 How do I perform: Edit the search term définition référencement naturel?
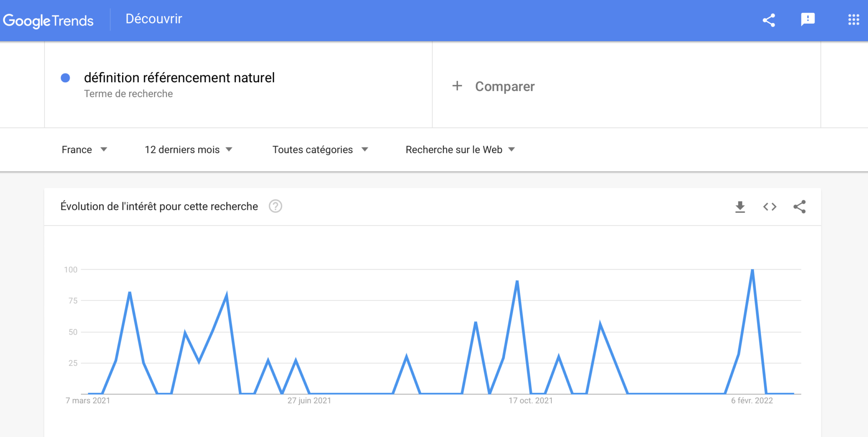[179, 78]
